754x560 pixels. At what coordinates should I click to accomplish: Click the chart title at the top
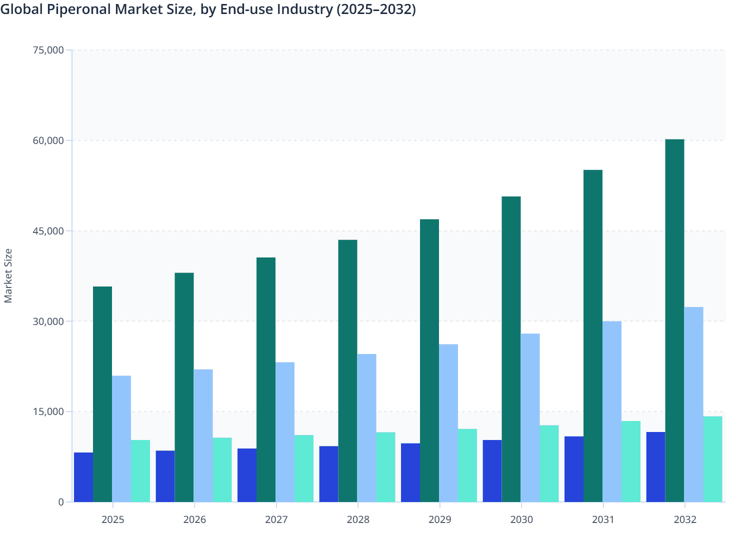click(x=209, y=9)
